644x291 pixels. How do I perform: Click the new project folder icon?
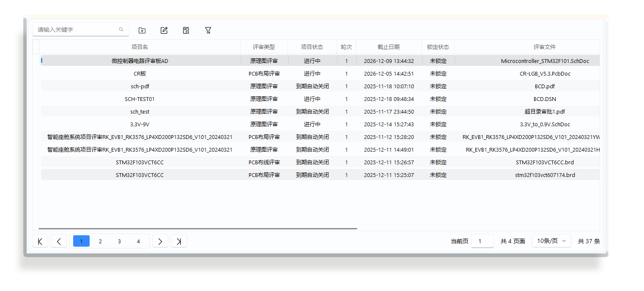click(x=142, y=30)
